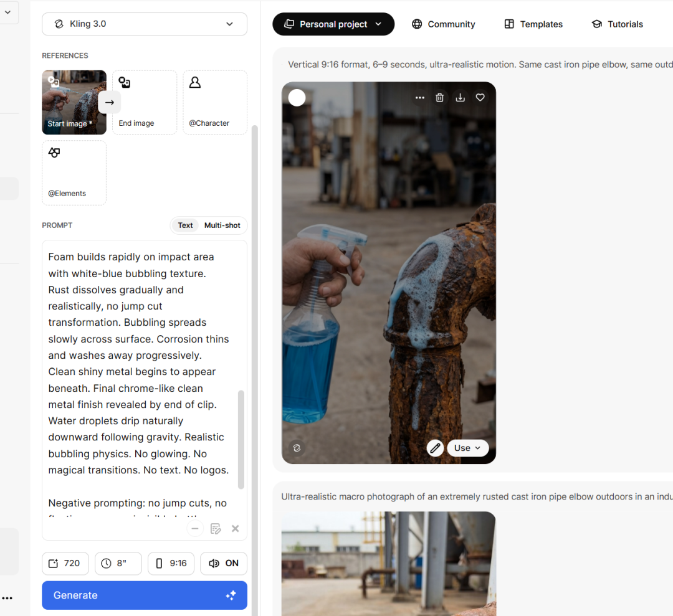Screen dimensions: 673x616
Task: Clear the prompt with the X icon
Action: (235, 529)
